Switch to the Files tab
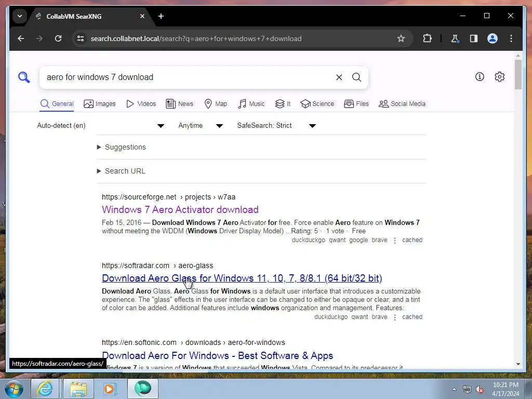 [x=356, y=104]
